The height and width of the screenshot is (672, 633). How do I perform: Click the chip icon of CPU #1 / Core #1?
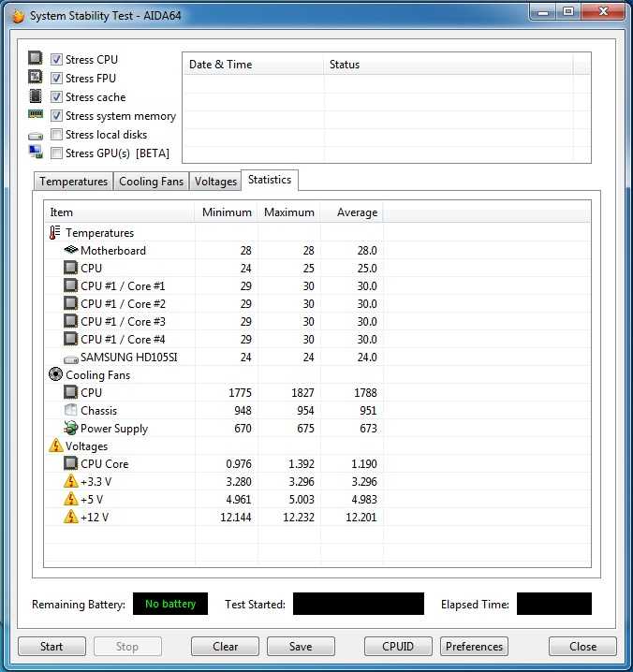click(71, 285)
